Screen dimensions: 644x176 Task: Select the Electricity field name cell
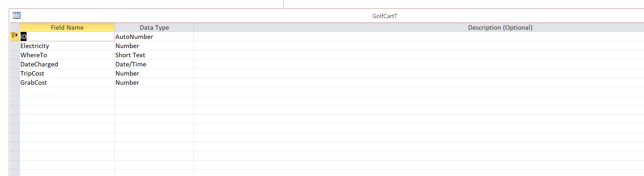pyautogui.click(x=67, y=46)
